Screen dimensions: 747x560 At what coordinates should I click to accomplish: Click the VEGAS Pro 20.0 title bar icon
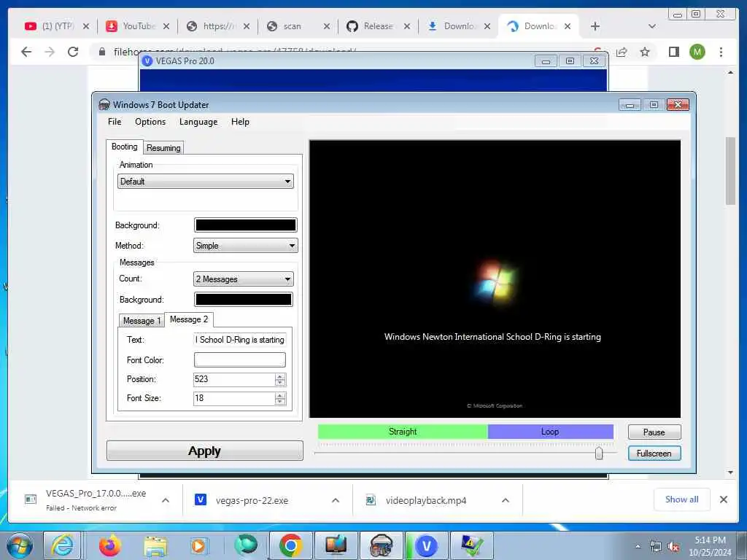pyautogui.click(x=147, y=61)
